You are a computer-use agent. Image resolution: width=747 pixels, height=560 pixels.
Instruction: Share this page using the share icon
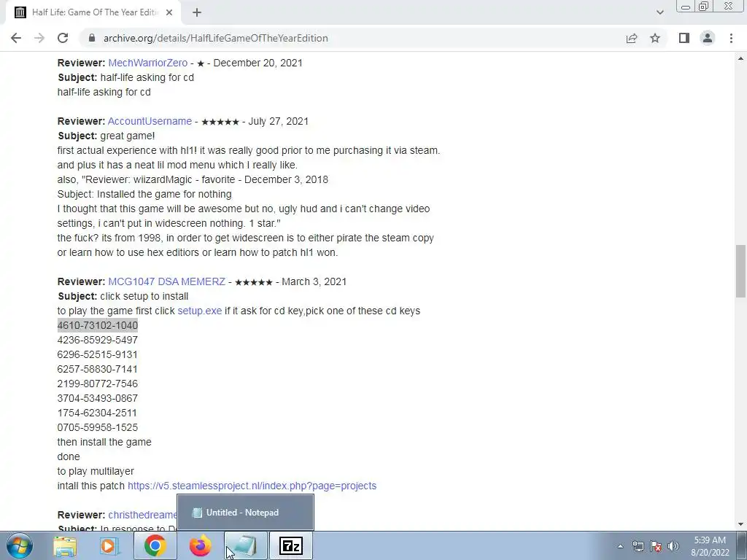pos(632,38)
